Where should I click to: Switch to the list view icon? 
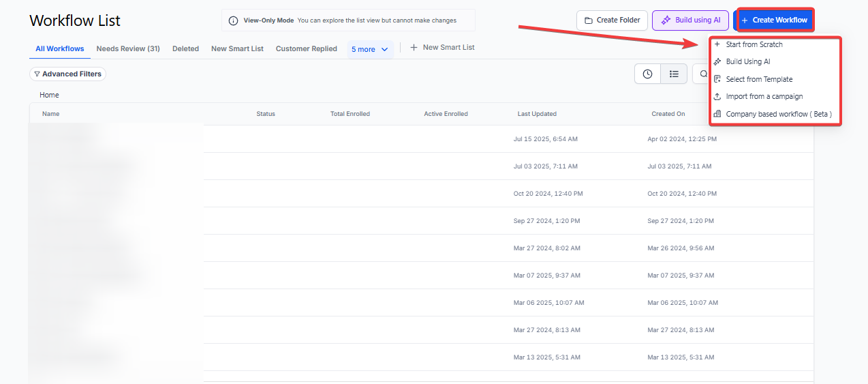(x=673, y=74)
